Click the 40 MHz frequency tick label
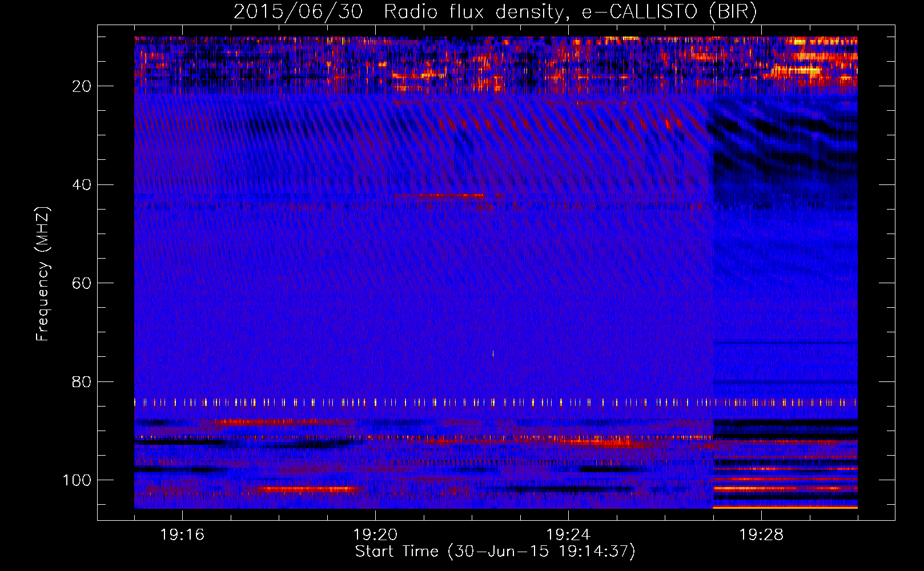 [82, 185]
